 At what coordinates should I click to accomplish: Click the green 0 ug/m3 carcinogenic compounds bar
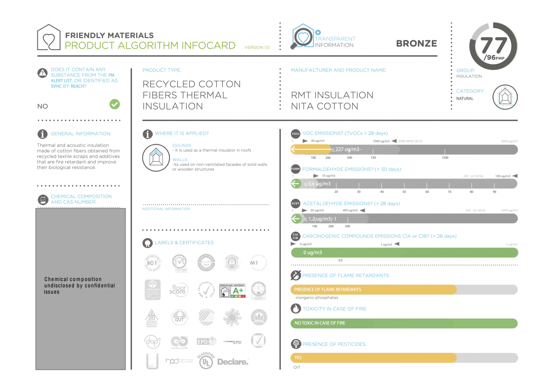(x=404, y=253)
